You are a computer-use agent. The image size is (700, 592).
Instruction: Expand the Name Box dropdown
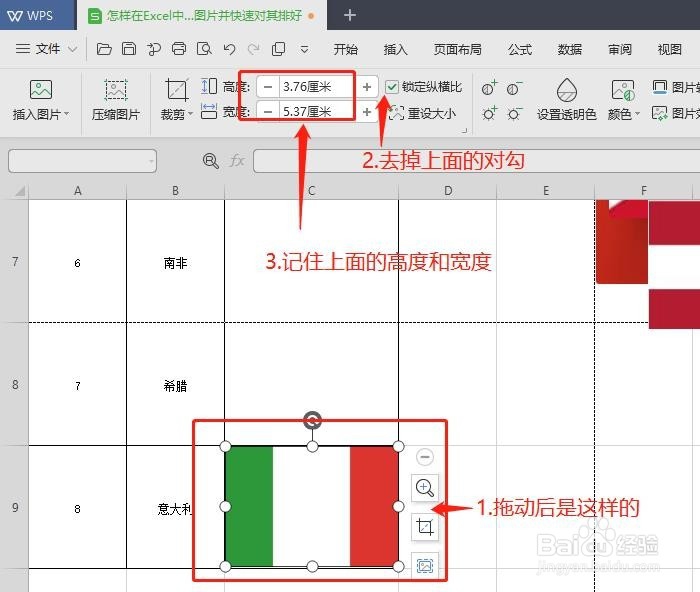pos(152,161)
